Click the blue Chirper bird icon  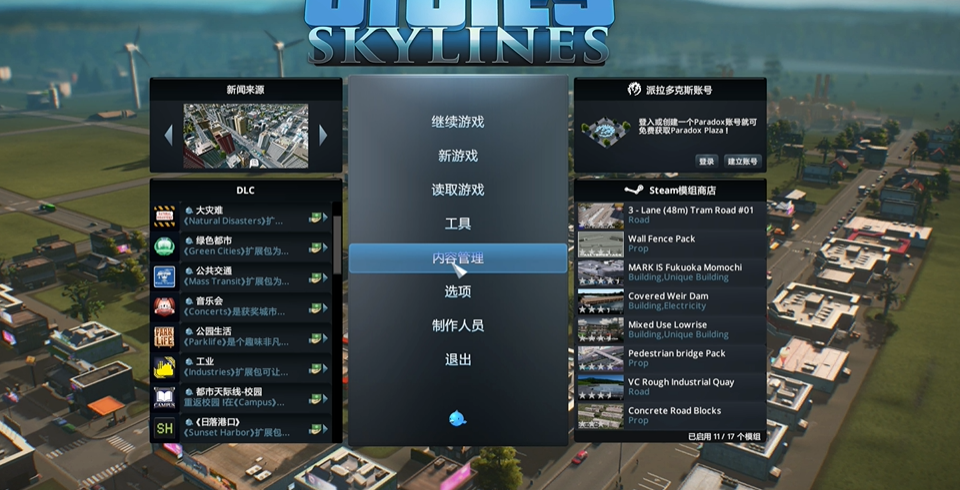tap(457, 418)
